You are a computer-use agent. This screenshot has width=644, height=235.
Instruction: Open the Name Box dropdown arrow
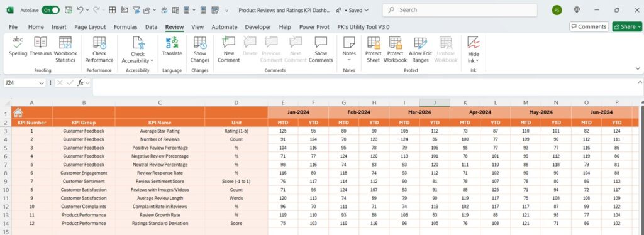coord(42,83)
